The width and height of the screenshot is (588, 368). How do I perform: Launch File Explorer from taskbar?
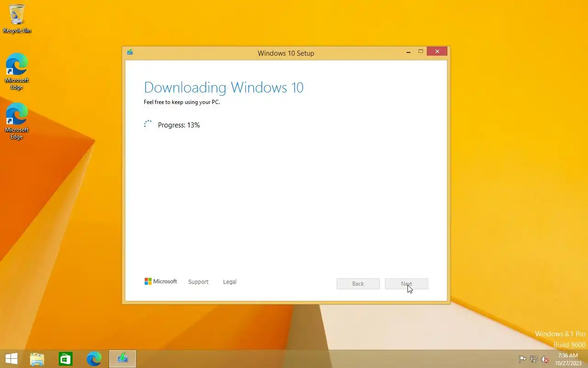(37, 359)
